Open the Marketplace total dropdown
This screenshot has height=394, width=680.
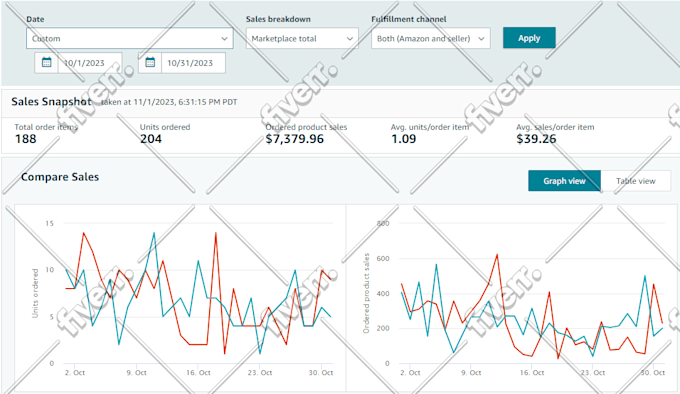pyautogui.click(x=302, y=38)
